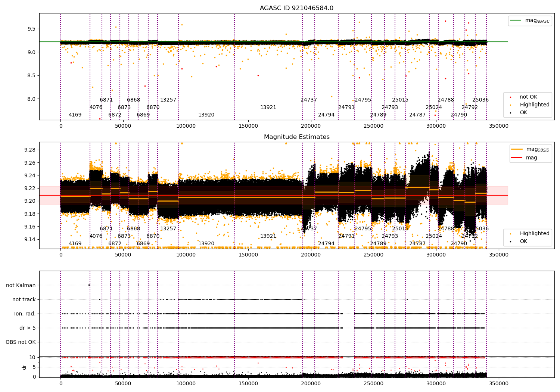The image size is (560, 392).
Task: Click obsid label 6871 in top plot
Action: click(x=106, y=100)
